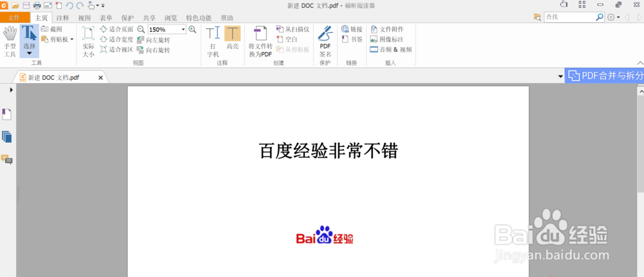Click the blue magnifier search button
The width and height of the screenshot is (644, 277).
tap(600, 17)
